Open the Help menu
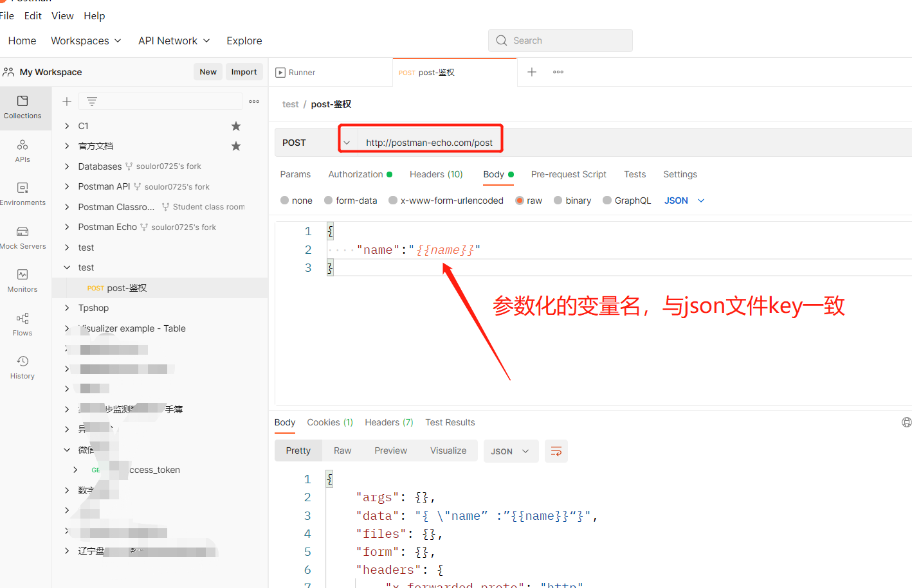Viewport: 912px width, 588px height. pyautogui.click(x=95, y=15)
